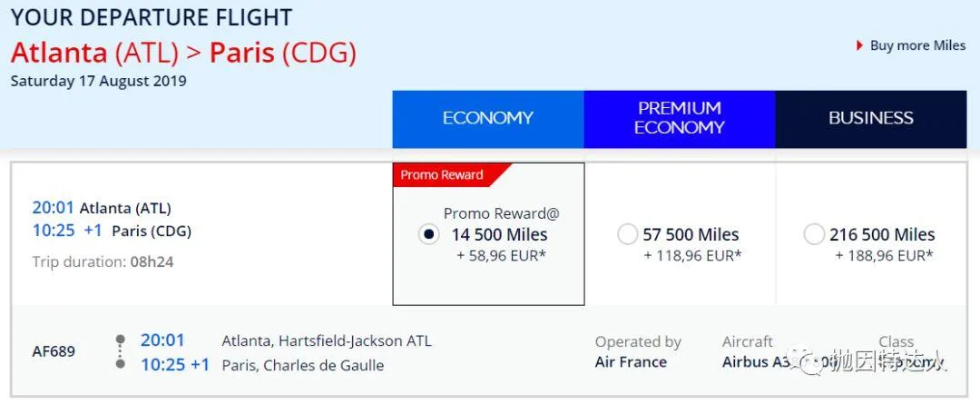Image resolution: width=980 pixels, height=404 pixels.
Task: Open the Buy more Miles link
Action: (917, 45)
